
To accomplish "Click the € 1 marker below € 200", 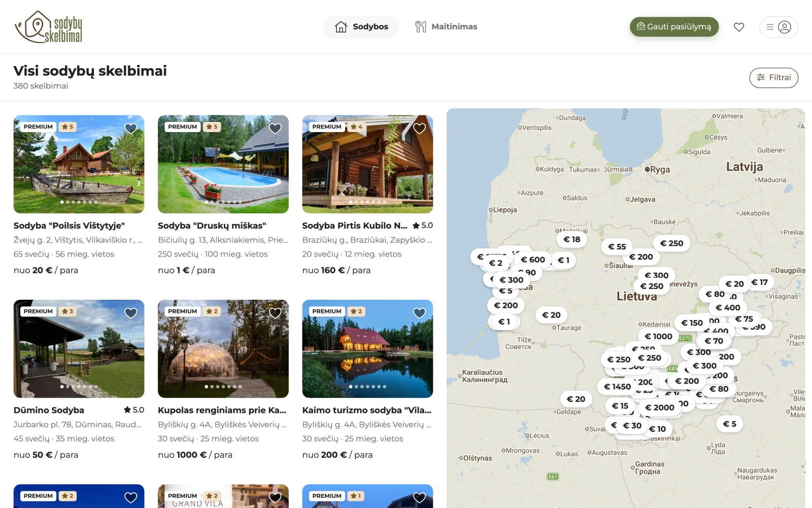I will [x=504, y=322].
